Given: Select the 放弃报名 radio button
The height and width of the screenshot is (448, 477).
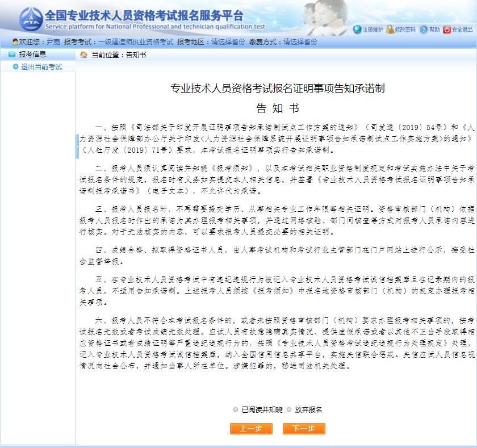Looking at the screenshot, I should click(x=289, y=409).
